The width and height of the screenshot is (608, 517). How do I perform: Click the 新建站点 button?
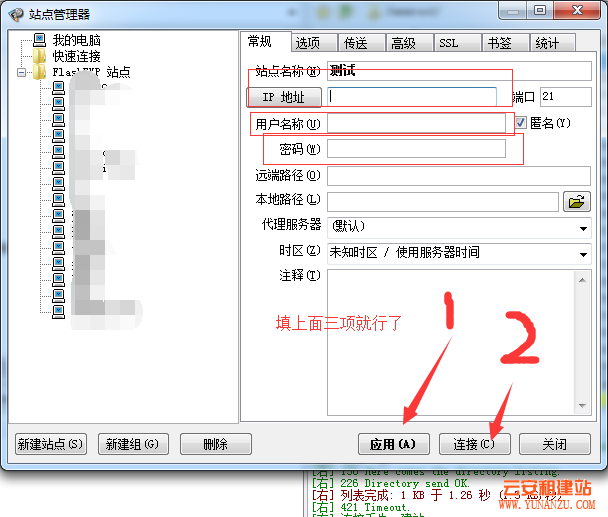[x=51, y=444]
